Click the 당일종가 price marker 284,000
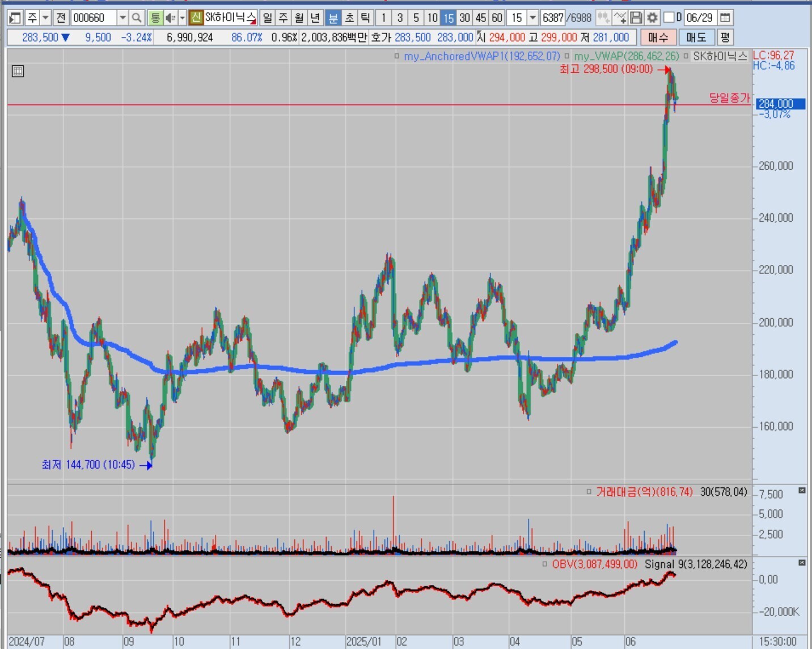812x649 pixels. pyautogui.click(x=781, y=104)
